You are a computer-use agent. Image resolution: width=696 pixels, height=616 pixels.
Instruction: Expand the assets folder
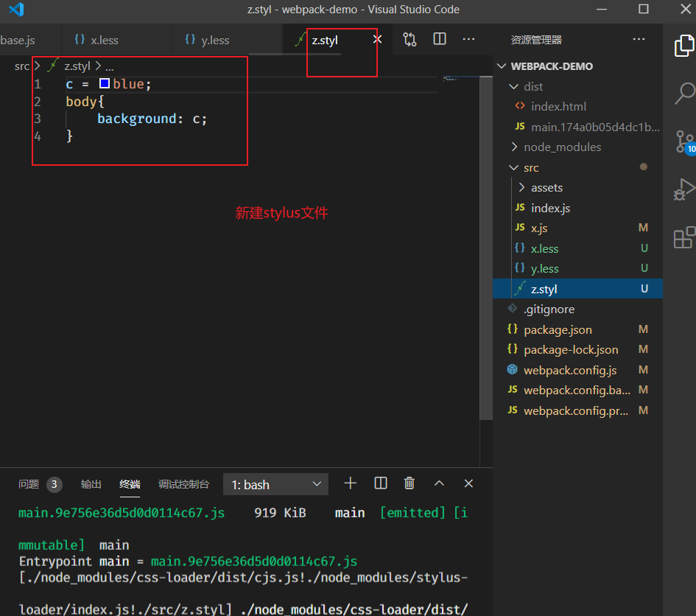point(546,188)
